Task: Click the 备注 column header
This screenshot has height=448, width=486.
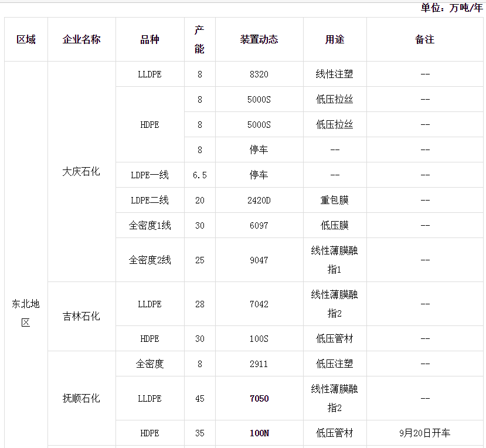Action: 425,39
